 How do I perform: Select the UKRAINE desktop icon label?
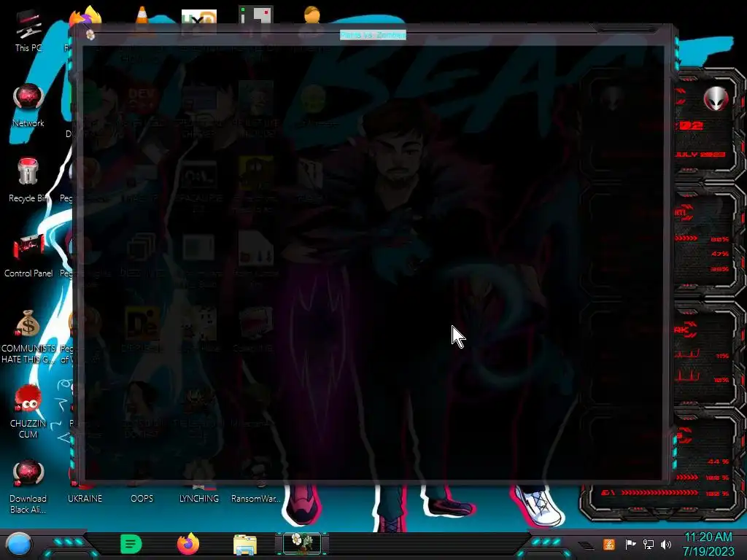click(x=85, y=499)
